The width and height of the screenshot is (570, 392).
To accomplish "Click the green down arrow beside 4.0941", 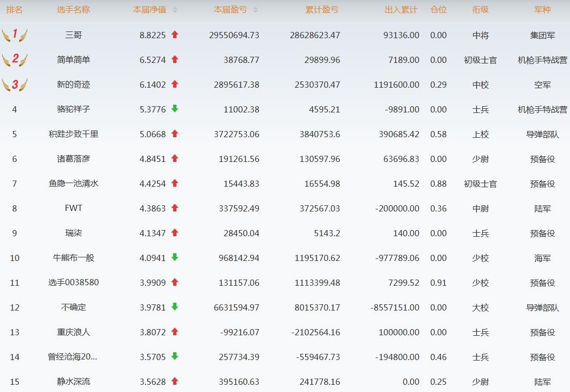I will point(175,257).
